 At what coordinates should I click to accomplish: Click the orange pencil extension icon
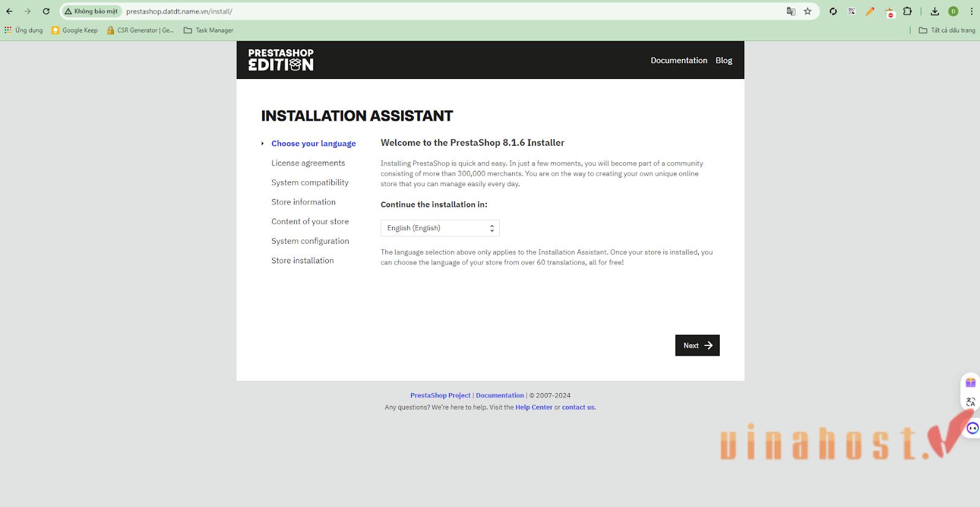(870, 11)
